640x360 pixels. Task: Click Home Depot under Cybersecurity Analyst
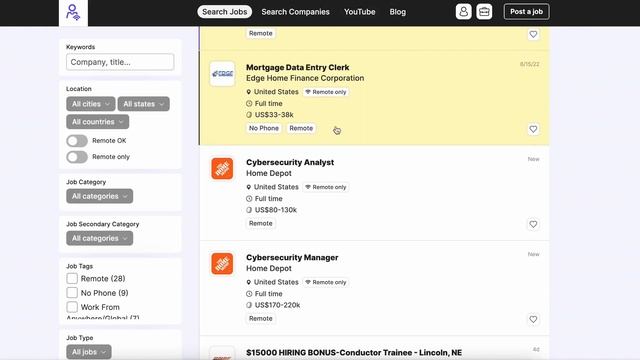click(269, 173)
